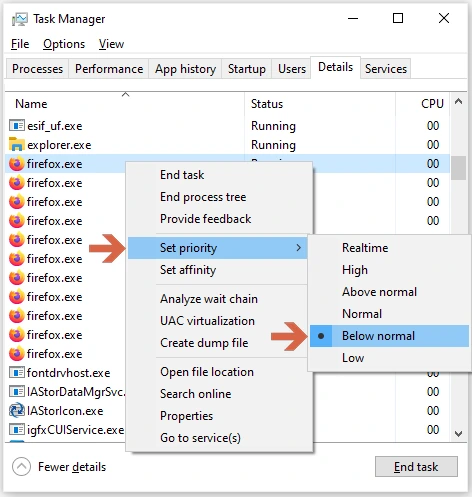Click the vertical scrollbar thumb
Image resolution: width=472 pixels, height=497 pixels.
click(x=459, y=168)
